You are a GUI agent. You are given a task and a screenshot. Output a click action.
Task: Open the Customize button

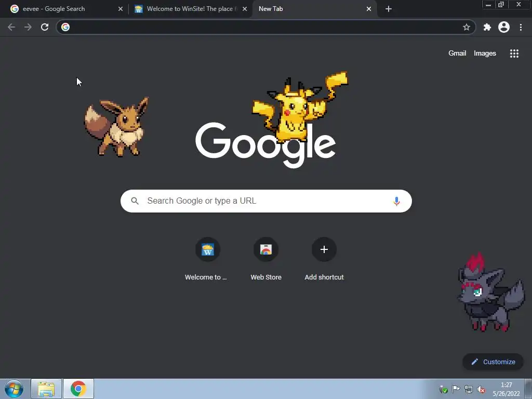coord(493,362)
